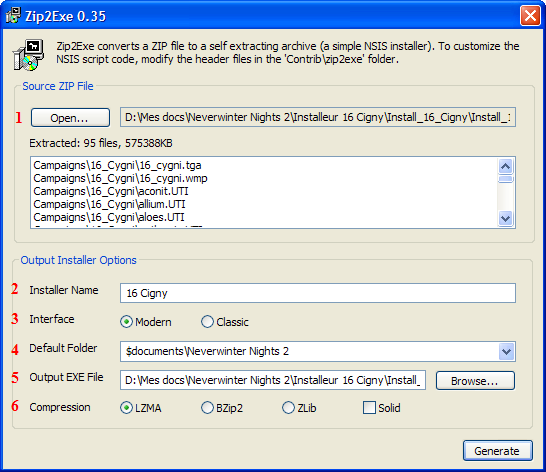Choose BZip2 compression
The width and height of the screenshot is (546, 472).
point(207,408)
